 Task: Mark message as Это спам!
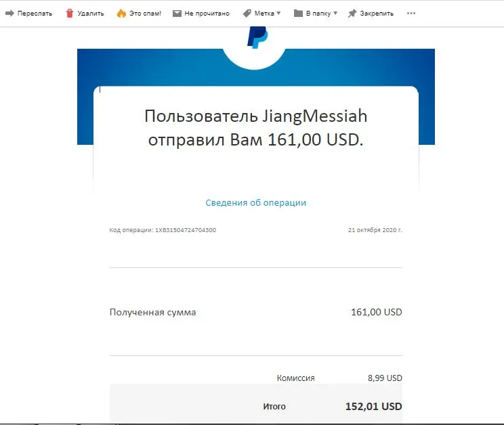point(145,13)
